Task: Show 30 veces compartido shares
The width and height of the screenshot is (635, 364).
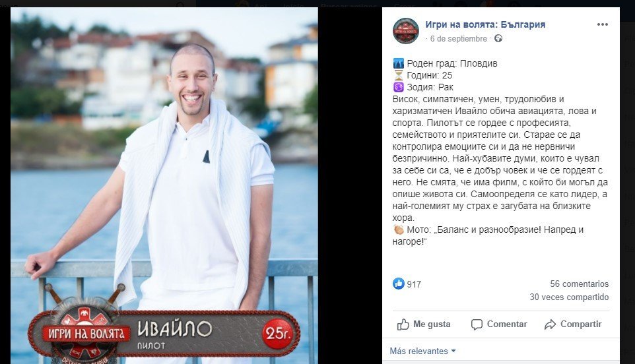Action: (569, 297)
